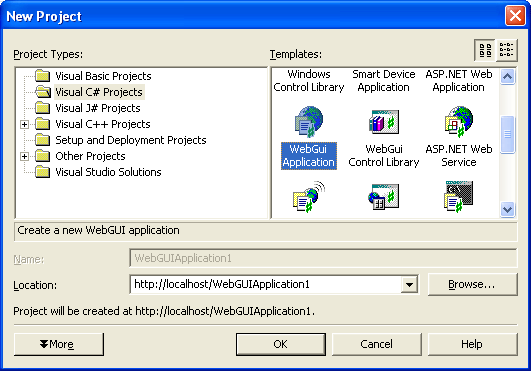Image resolution: width=531 pixels, height=371 pixels.
Task: Click the OK button
Action: coord(281,344)
